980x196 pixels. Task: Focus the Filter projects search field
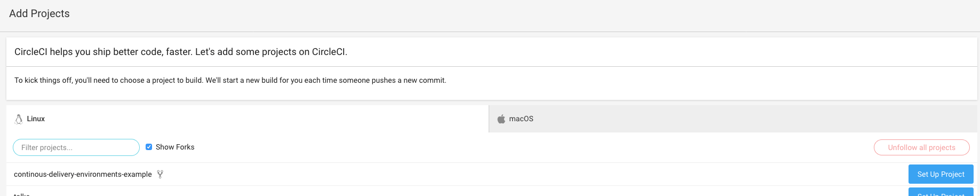tap(76, 147)
